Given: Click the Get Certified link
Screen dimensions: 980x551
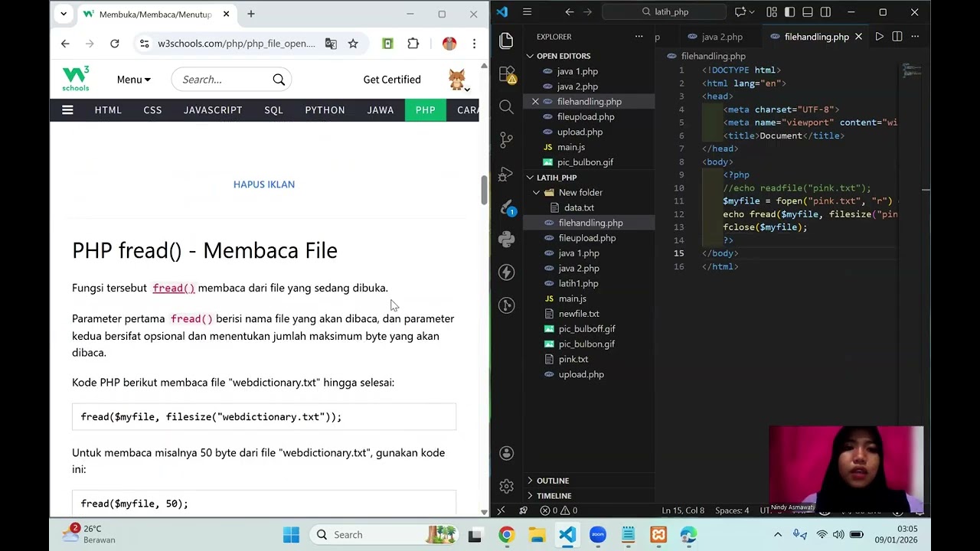Looking at the screenshot, I should (392, 80).
